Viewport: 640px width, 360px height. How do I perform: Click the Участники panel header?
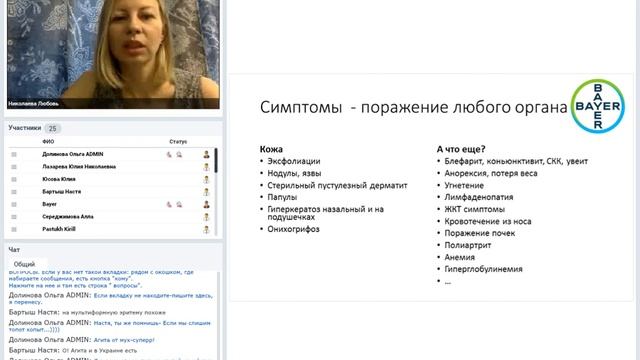tap(25, 128)
